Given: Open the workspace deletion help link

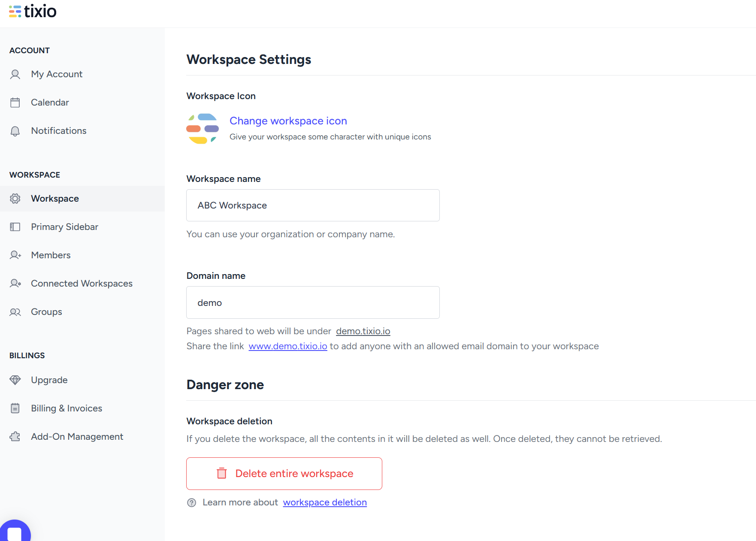Looking at the screenshot, I should 324,502.
